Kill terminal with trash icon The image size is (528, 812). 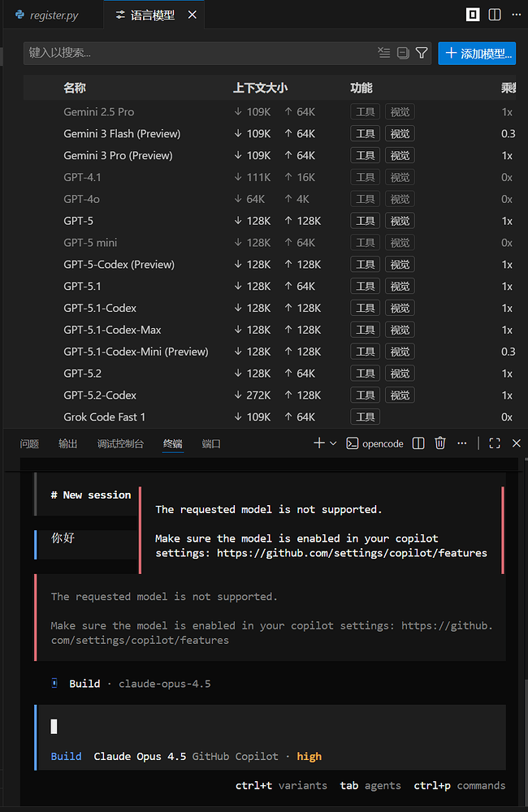point(440,443)
